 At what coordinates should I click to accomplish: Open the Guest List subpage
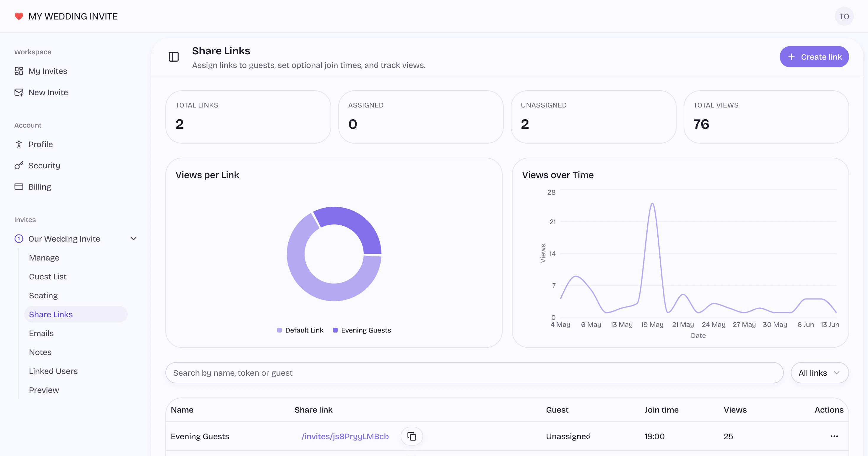point(48,276)
